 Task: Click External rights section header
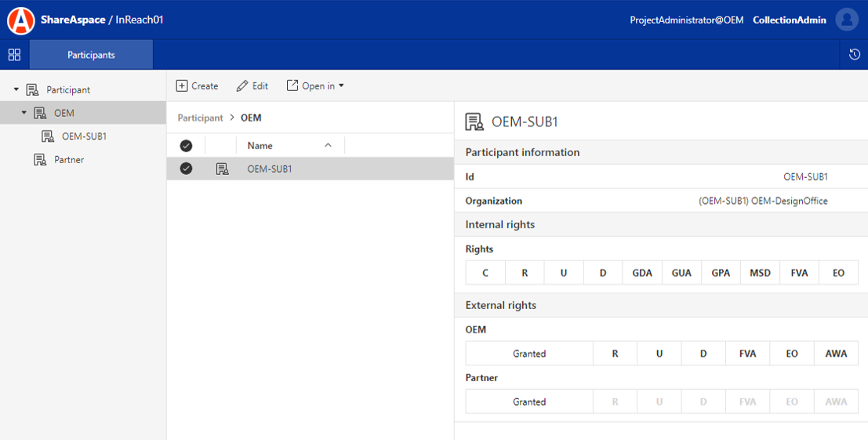click(x=661, y=306)
